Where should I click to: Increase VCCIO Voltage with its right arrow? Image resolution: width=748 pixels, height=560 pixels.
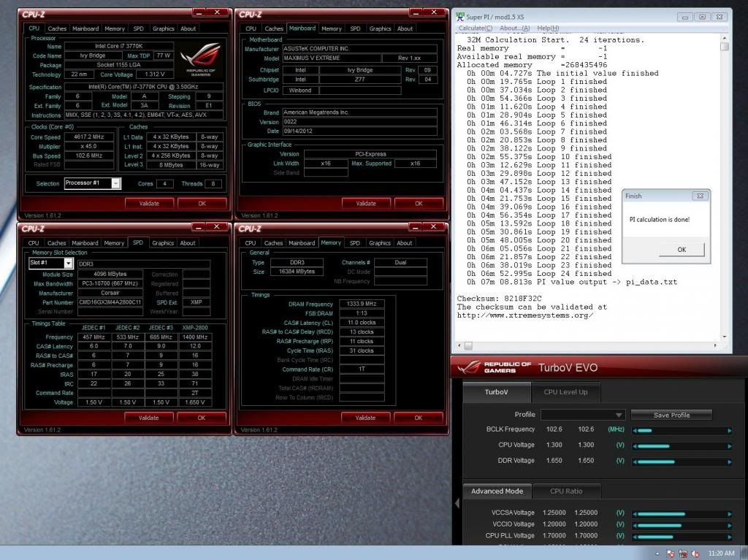pyautogui.click(x=730, y=525)
